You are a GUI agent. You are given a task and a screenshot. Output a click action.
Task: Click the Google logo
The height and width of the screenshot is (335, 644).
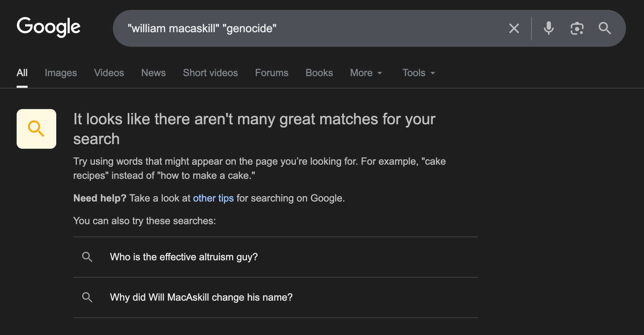(x=48, y=27)
